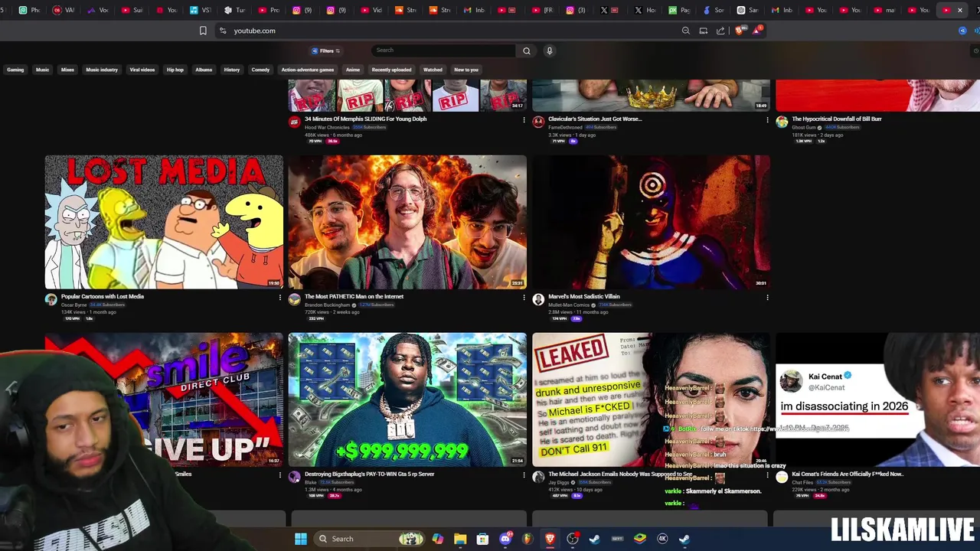
Task: Open Mullet-Man Comics channel avatar
Action: click(x=538, y=299)
